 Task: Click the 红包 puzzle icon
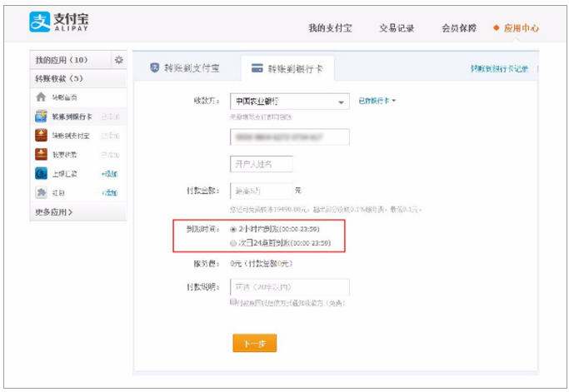[41, 192]
